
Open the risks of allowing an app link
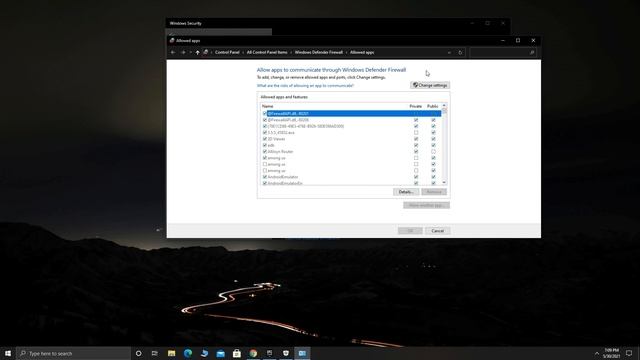pos(305,86)
